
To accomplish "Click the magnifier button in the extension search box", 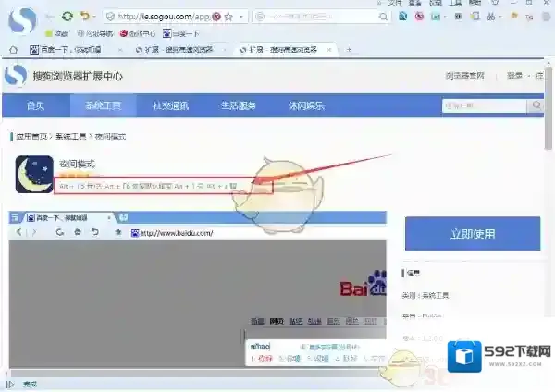I will pyautogui.click(x=535, y=106).
